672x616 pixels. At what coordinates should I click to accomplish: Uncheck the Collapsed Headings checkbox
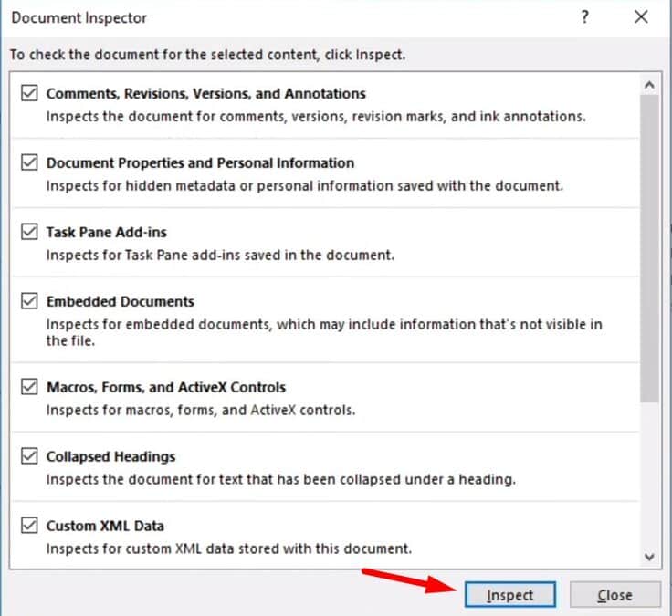point(29,456)
